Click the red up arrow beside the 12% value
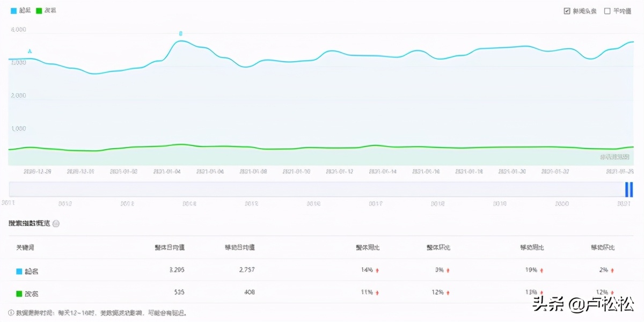The height and width of the screenshot is (322, 644). coord(447,292)
